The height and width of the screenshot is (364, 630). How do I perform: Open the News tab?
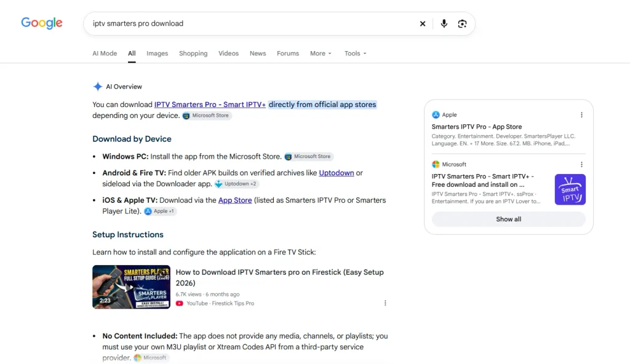pos(258,53)
